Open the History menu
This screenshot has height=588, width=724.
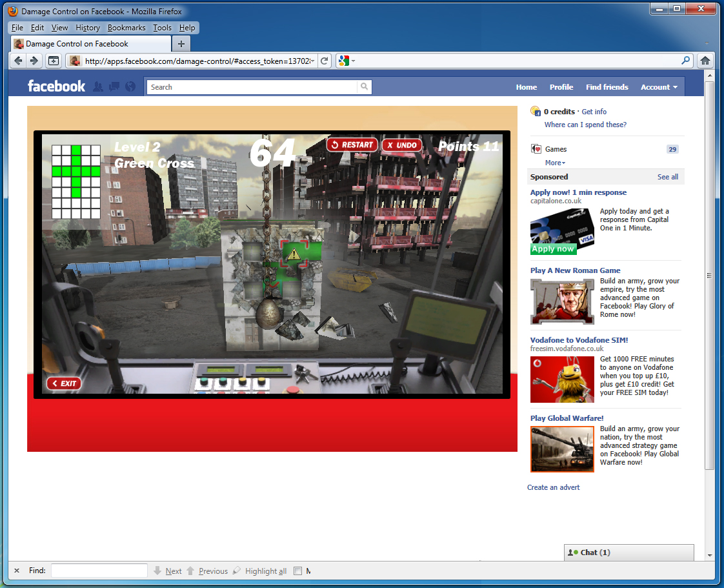click(x=88, y=28)
